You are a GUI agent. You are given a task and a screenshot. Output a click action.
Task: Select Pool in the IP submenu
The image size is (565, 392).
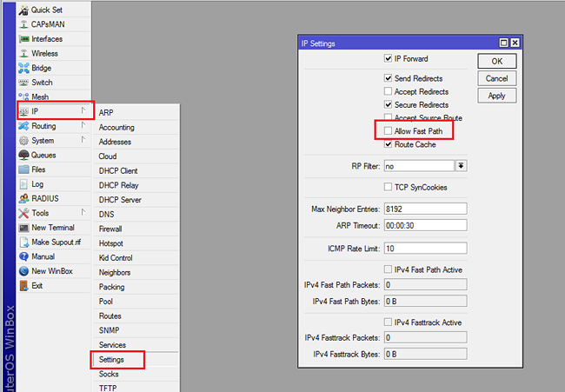pyautogui.click(x=136, y=302)
